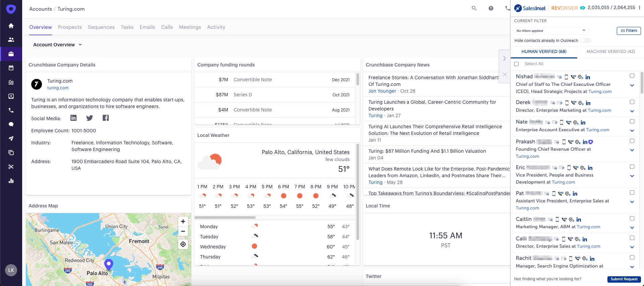Expand Prakash contact details chevron
This screenshot has width=644, height=286.
point(632,150)
